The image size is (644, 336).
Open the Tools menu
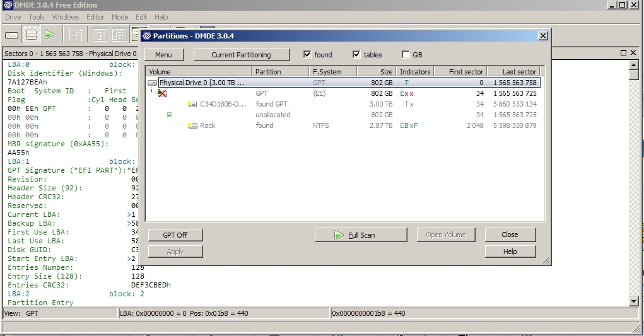(x=36, y=17)
